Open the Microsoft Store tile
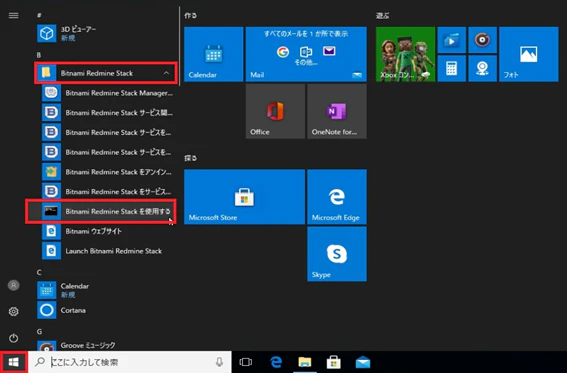This screenshot has width=567, height=373. click(244, 197)
